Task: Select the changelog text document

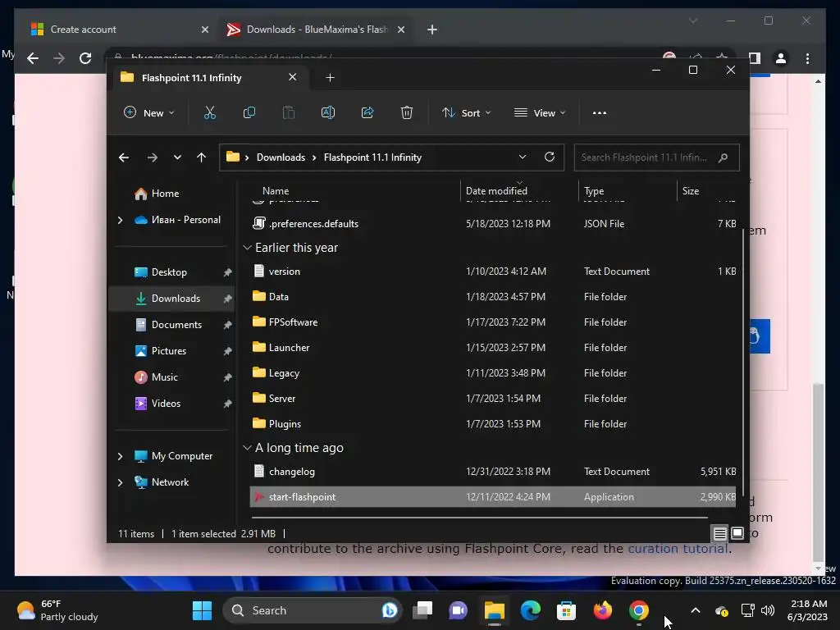Action: point(493,472)
